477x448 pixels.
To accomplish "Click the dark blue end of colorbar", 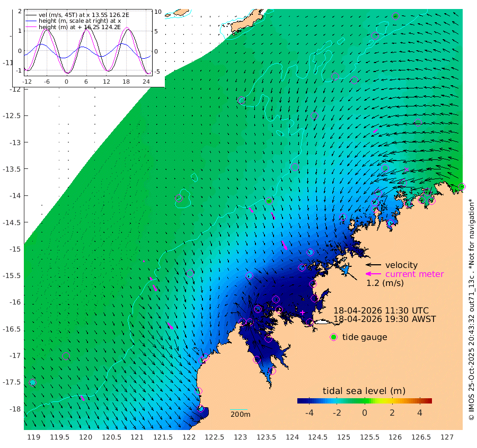I will pyautogui.click(x=302, y=400).
